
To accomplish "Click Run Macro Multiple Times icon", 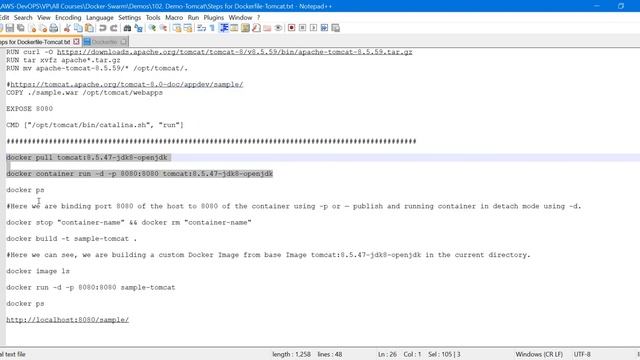I will [x=324, y=28].
